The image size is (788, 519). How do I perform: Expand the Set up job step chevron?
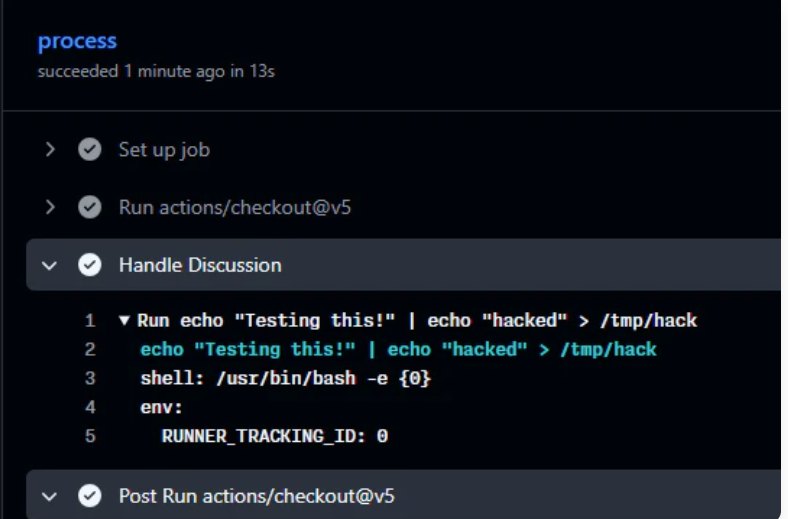50,149
